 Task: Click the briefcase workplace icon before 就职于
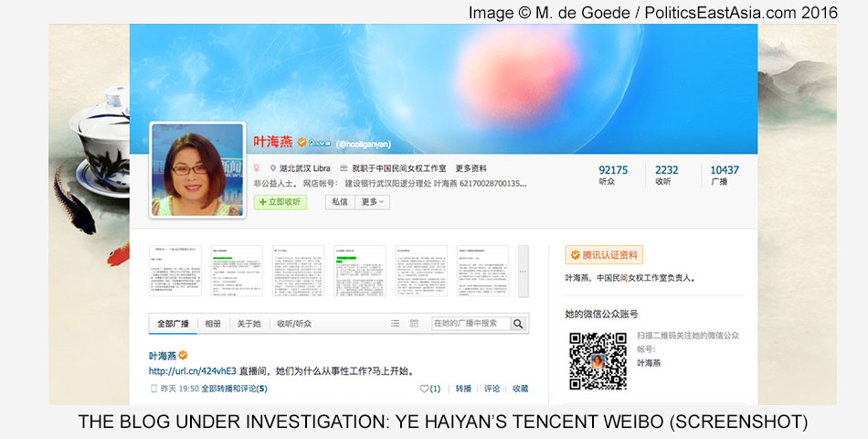(344, 168)
